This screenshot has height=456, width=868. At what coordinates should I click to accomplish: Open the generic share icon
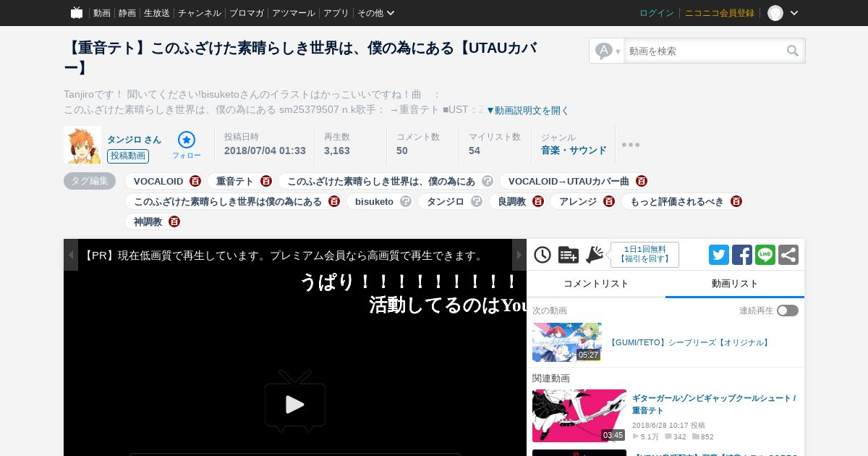pos(788,255)
